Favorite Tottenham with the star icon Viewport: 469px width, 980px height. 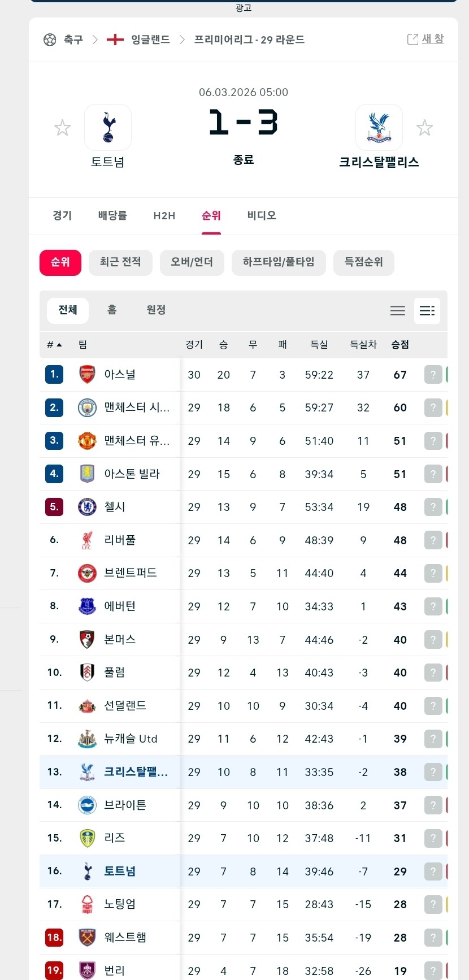[62, 128]
